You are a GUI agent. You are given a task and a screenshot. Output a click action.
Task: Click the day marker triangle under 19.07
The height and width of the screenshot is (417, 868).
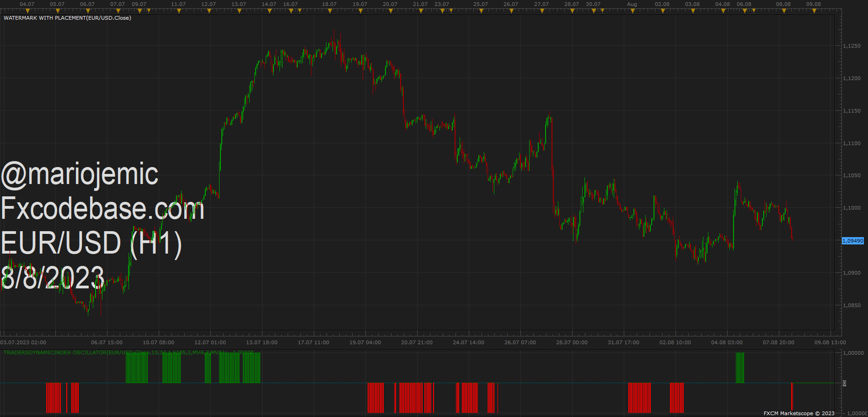360,11
